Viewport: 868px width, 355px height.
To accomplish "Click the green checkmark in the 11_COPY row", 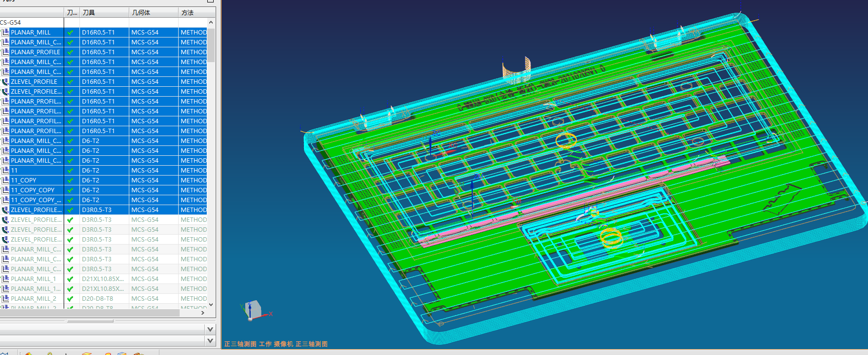I will point(71,180).
